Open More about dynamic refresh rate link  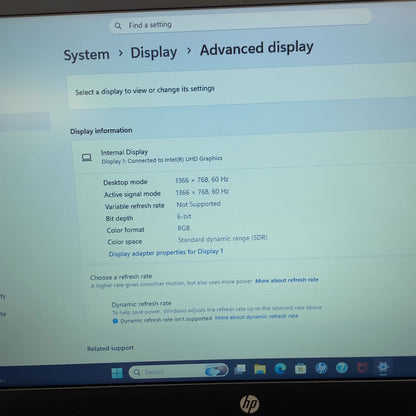coord(256,317)
